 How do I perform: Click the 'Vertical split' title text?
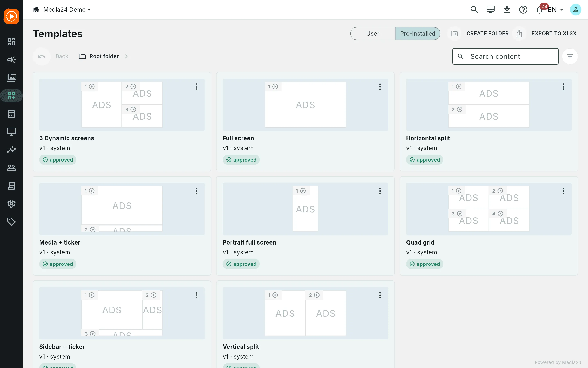pos(241,347)
